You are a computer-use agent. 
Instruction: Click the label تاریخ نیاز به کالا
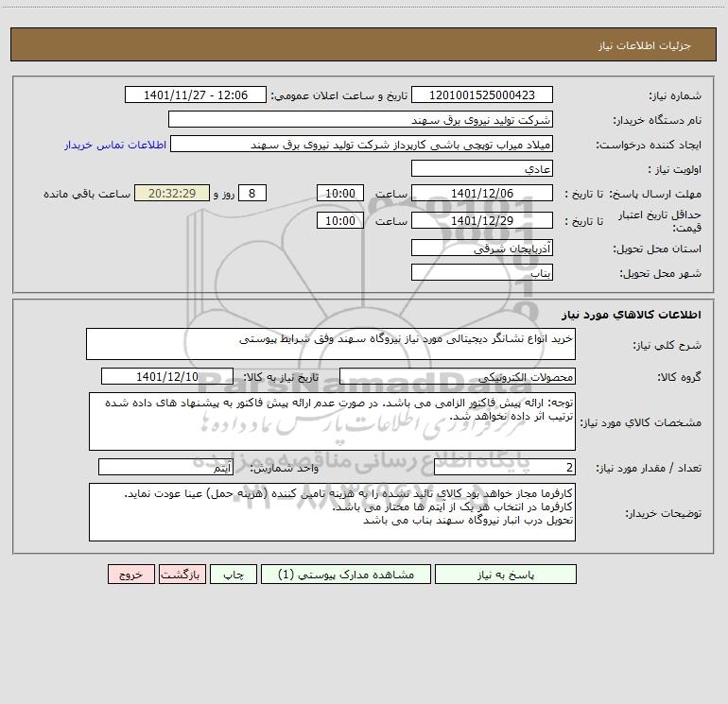click(x=282, y=377)
